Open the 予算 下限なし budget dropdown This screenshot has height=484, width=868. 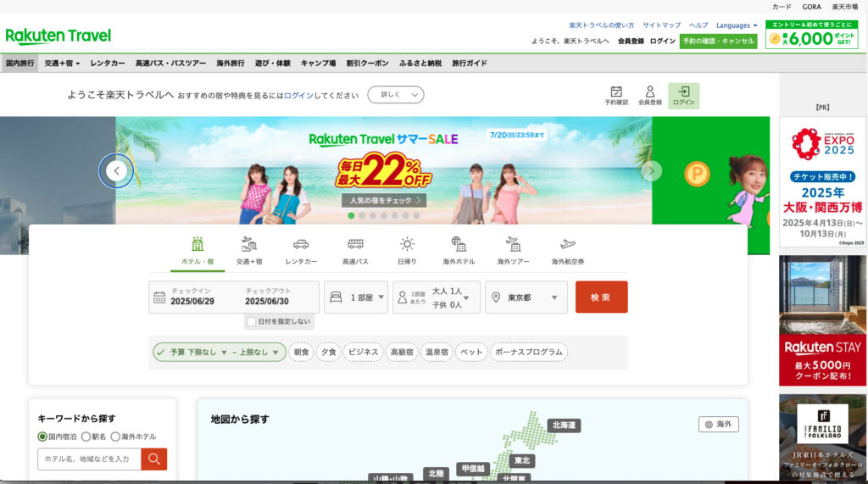198,353
